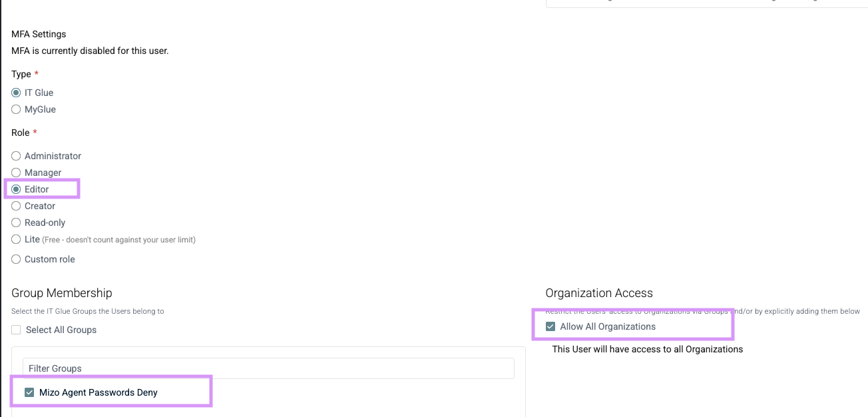Screen dimensions: 868x417
Task: Click the MFA Settings heading
Action: click(x=39, y=34)
